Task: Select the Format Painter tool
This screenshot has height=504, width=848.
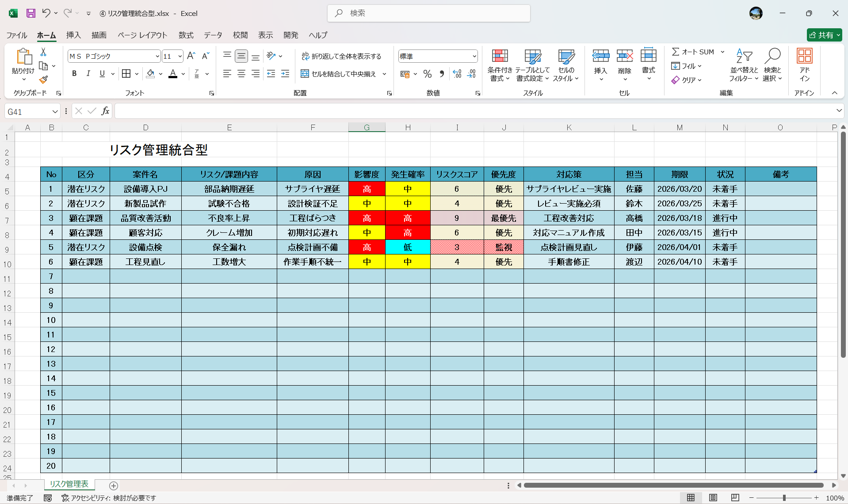Action: pos(43,80)
